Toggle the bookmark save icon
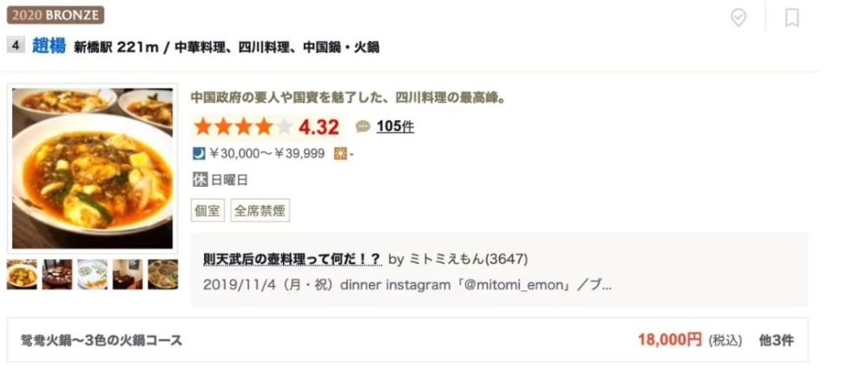The width and height of the screenshot is (868, 372). tap(792, 17)
